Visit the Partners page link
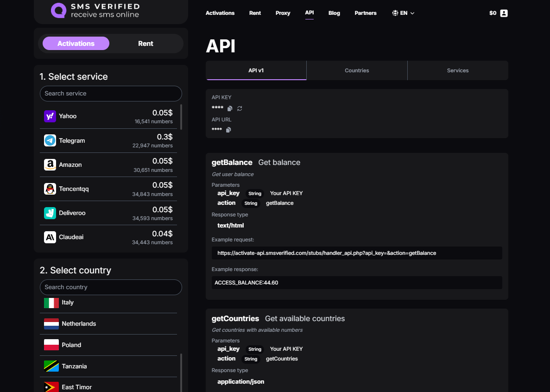Image resolution: width=550 pixels, height=392 pixels. pos(366,13)
